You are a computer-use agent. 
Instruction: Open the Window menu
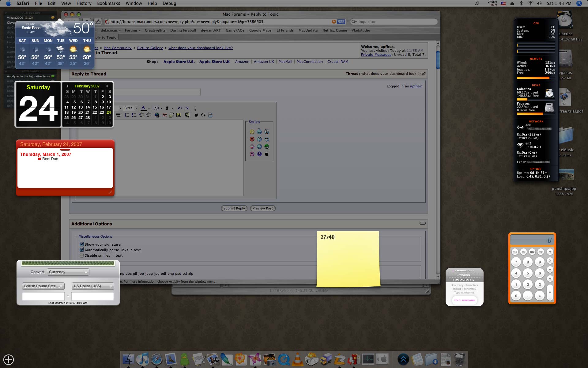coord(134,3)
